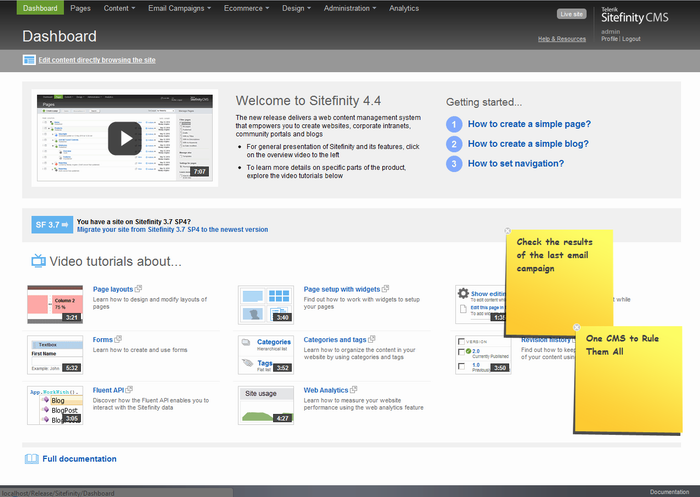Click popup icon next to Web Analytics
The image size is (700, 497).
pos(353,389)
